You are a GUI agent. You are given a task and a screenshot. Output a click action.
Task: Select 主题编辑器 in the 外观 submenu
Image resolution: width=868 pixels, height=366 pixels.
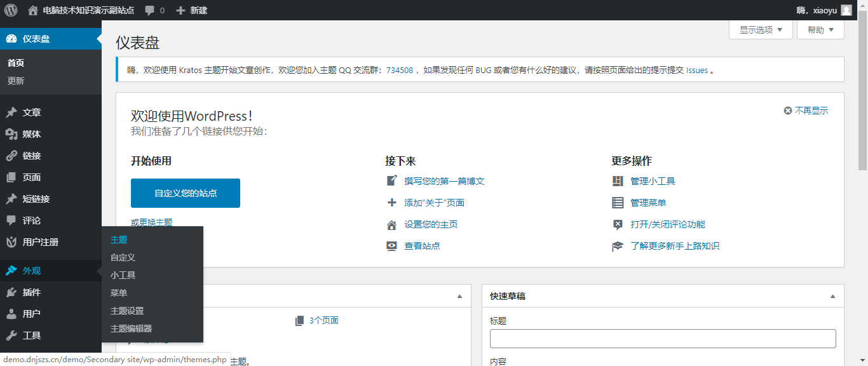[131, 329]
